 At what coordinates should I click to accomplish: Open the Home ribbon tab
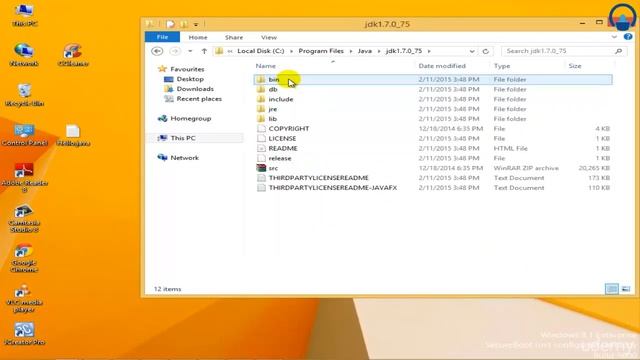click(198, 37)
